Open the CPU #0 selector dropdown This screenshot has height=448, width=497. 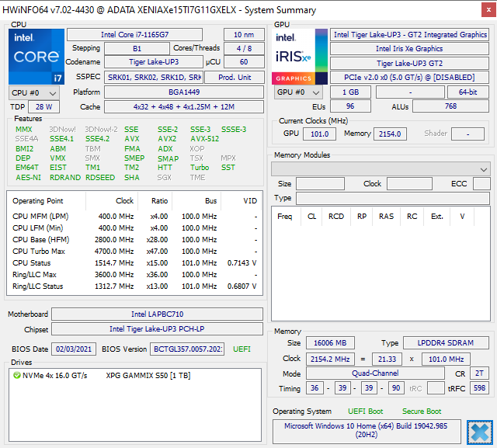(29, 92)
